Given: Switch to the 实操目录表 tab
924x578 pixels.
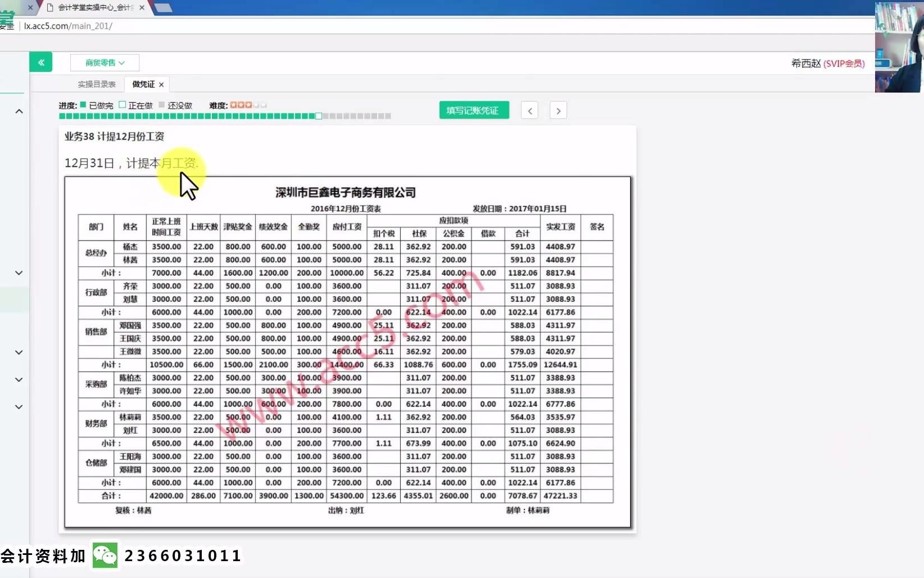Looking at the screenshot, I should [x=97, y=84].
